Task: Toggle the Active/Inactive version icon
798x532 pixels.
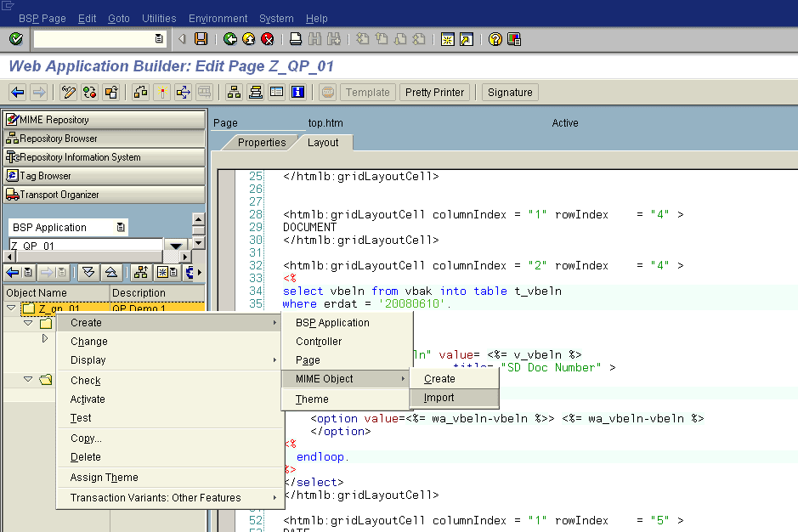Action: 89,92
